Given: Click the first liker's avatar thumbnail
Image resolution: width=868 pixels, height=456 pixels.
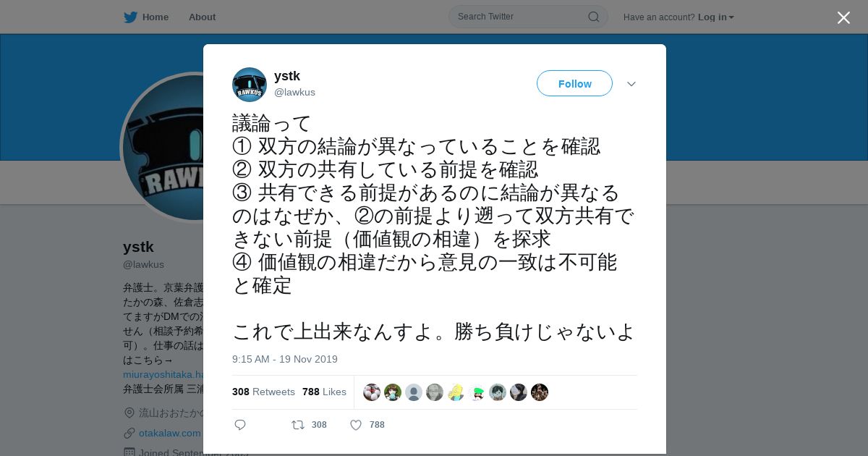Looking at the screenshot, I should pyautogui.click(x=372, y=392).
